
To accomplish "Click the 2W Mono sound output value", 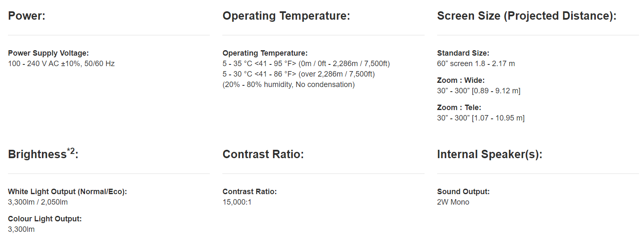I will click(453, 202).
